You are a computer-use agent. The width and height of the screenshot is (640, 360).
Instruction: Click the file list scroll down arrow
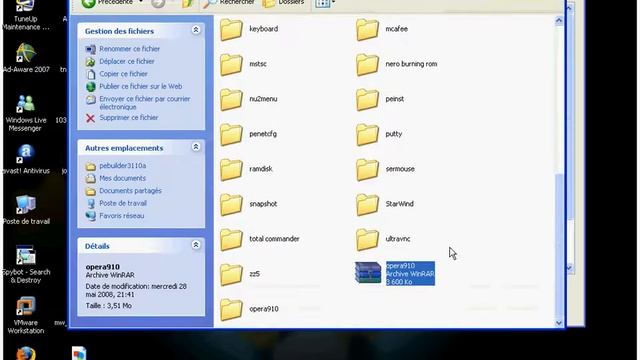click(x=559, y=323)
